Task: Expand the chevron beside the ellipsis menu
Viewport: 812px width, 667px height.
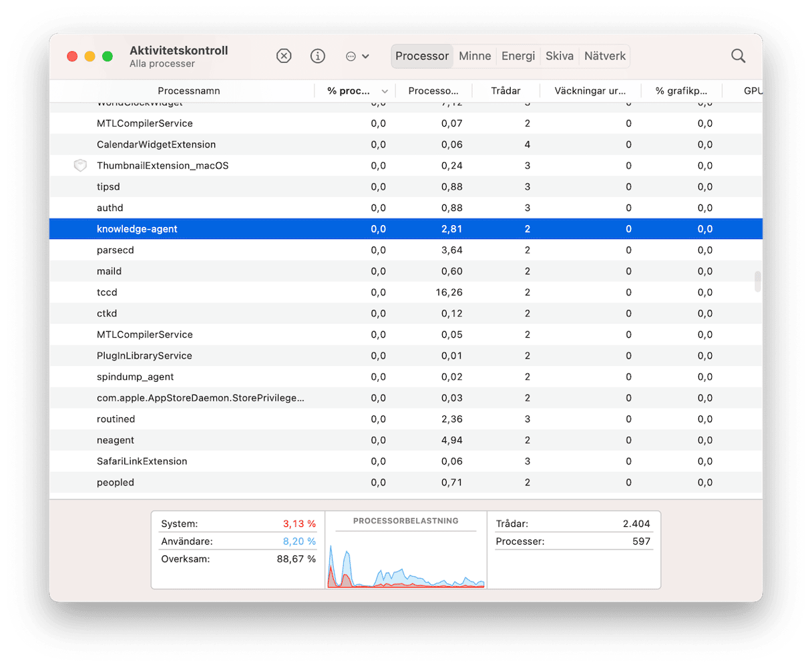Action: tap(365, 57)
